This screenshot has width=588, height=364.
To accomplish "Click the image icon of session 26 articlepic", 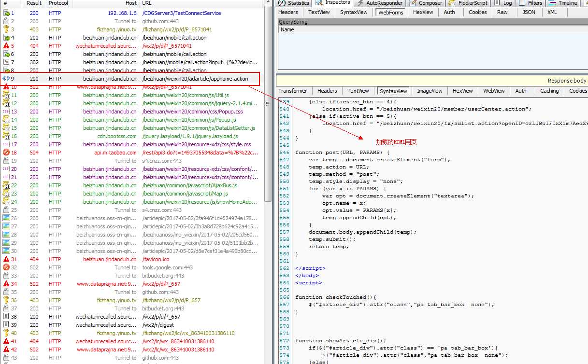I will coord(6,218).
